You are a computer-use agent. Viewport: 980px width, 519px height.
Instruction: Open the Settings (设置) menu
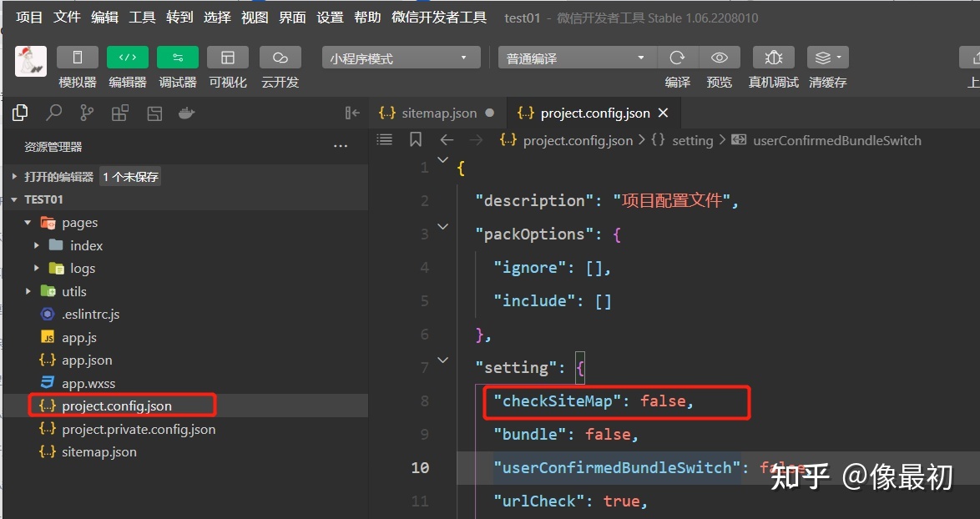point(330,18)
